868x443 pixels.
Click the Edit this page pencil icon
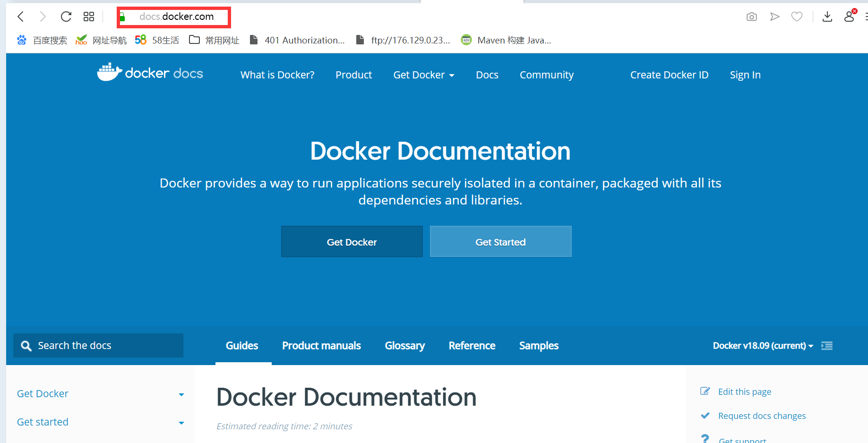coord(705,391)
